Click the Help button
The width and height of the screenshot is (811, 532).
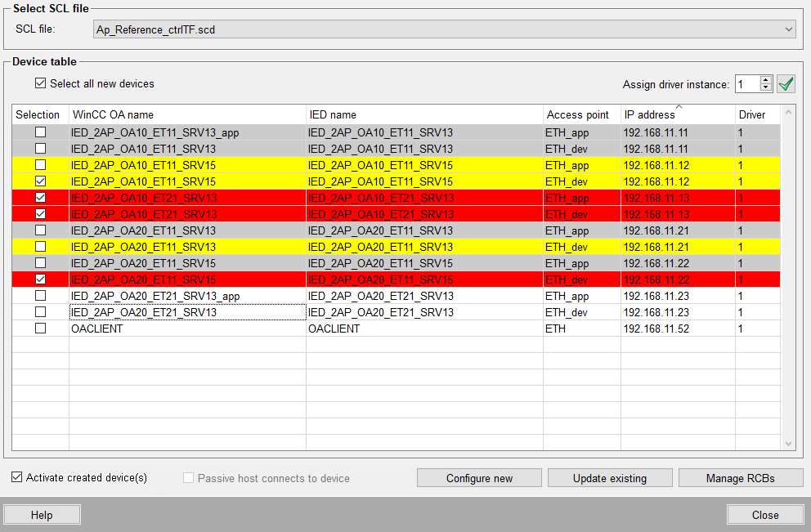point(42,515)
